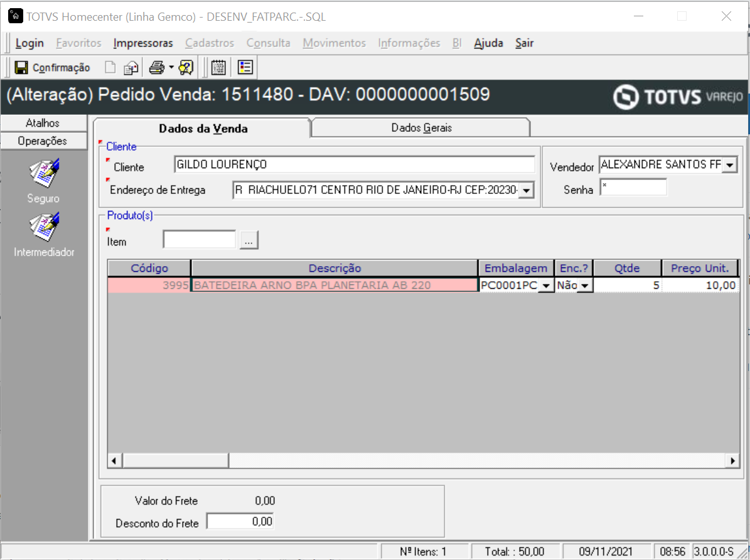Click the Sair menu item
Viewport: 750px width, 560px height.
(524, 43)
